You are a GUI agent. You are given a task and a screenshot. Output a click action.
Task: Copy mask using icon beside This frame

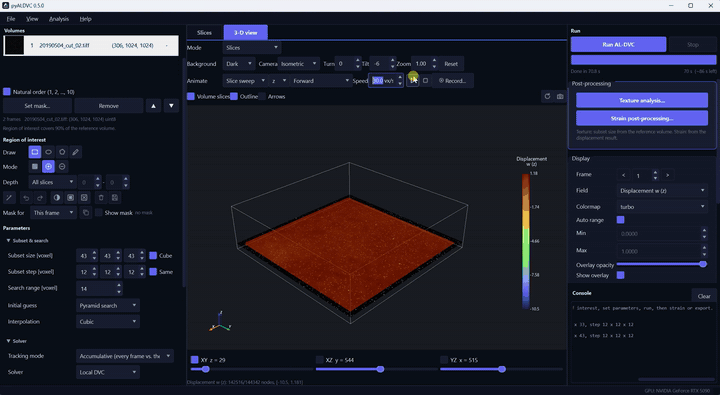click(85, 213)
